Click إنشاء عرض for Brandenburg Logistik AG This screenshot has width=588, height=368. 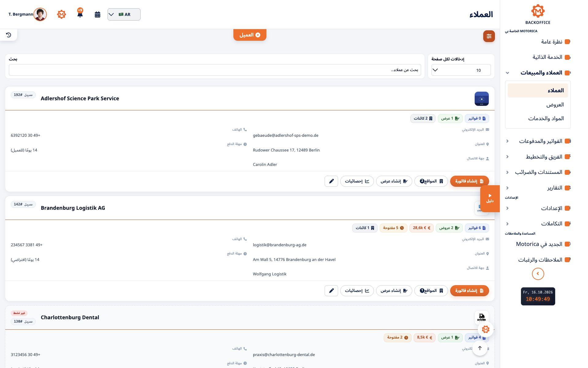pyautogui.click(x=394, y=291)
